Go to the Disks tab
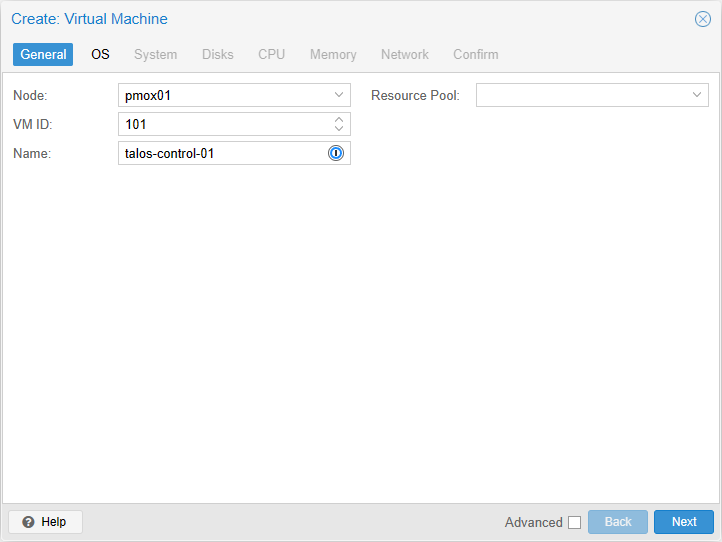 (217, 54)
